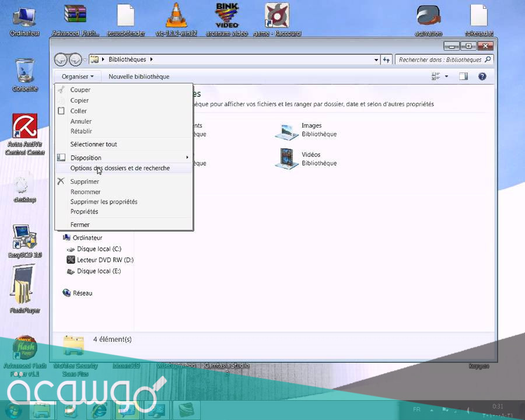Open the Vidéos library icon
Viewport: 525px width, 420px height.
286,159
